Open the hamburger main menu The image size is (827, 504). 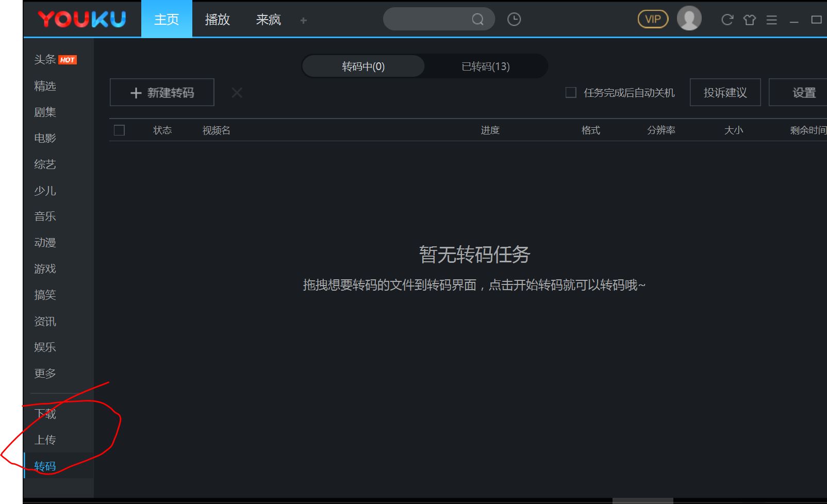point(772,20)
